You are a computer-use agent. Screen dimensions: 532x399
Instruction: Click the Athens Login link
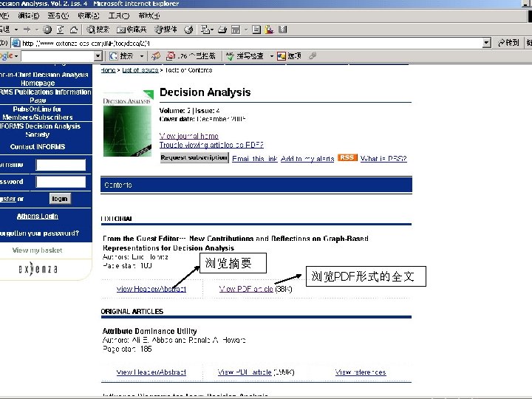point(38,216)
